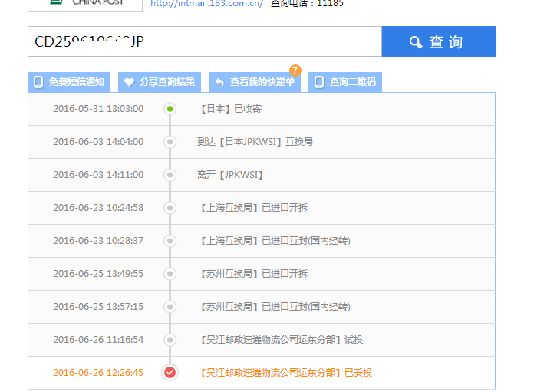Click the timestamp 2016-06-03 14:11:00
534x392 pixels.
pyautogui.click(x=98, y=175)
